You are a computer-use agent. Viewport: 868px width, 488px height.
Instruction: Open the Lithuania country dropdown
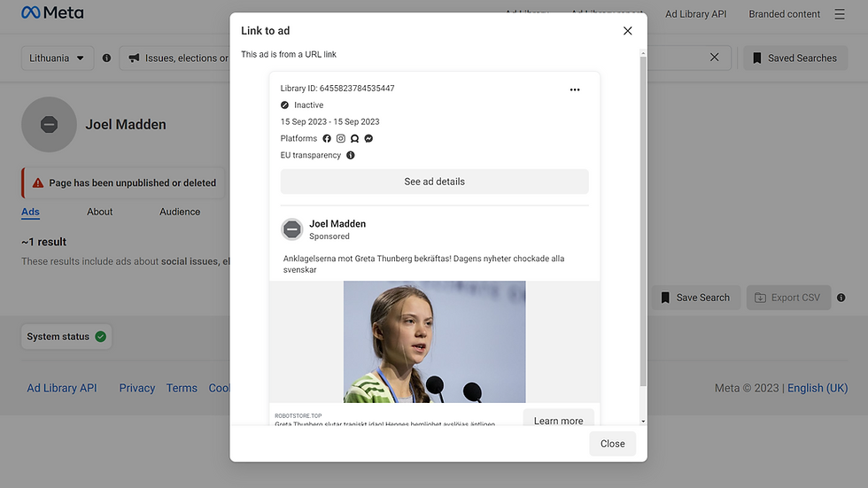(x=57, y=58)
